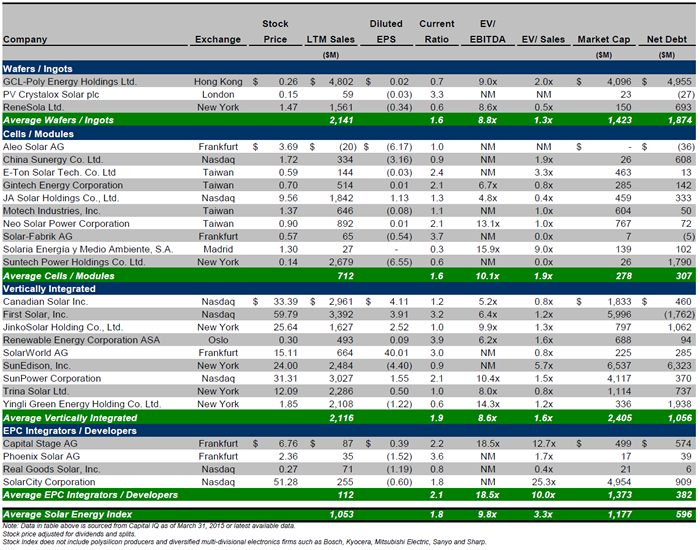Viewport: 700px width, 550px height.
Task: Select JA Solar Holdings Co., Ltd.
Action: [x=61, y=198]
